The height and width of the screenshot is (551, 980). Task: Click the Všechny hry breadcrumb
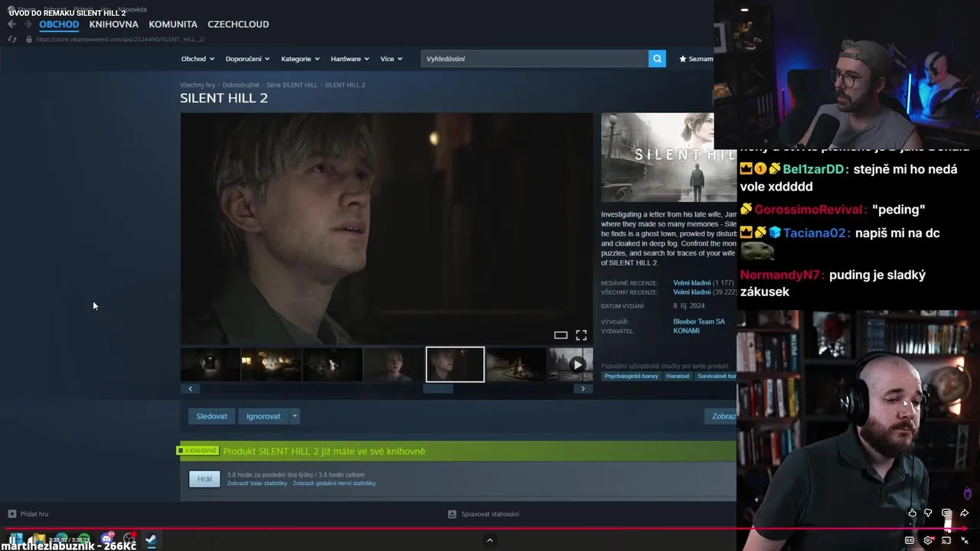tap(198, 85)
